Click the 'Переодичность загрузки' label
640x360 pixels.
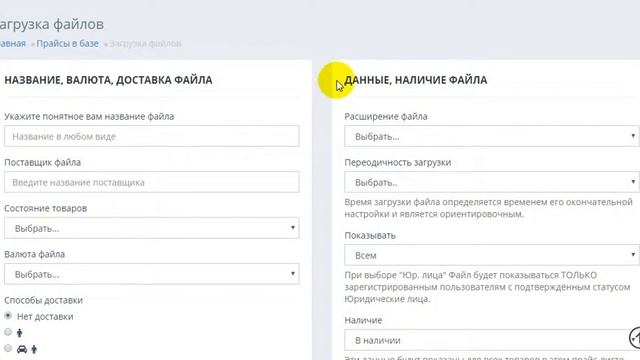398,162
